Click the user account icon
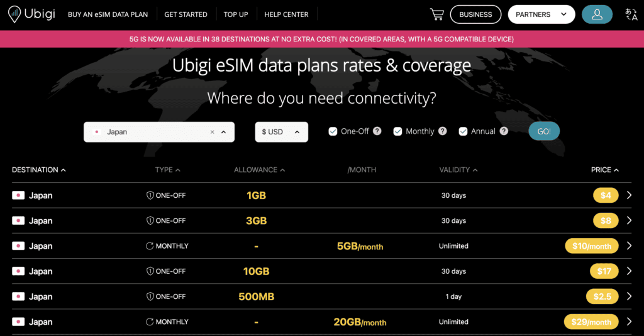Image resolution: width=644 pixels, height=336 pixels. (597, 14)
